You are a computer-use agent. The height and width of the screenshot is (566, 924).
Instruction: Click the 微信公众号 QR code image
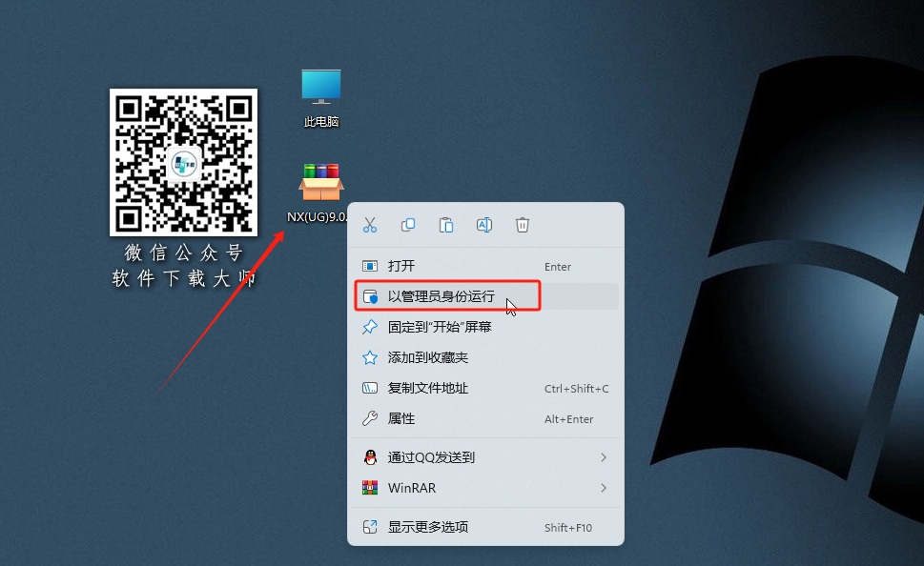coord(183,162)
